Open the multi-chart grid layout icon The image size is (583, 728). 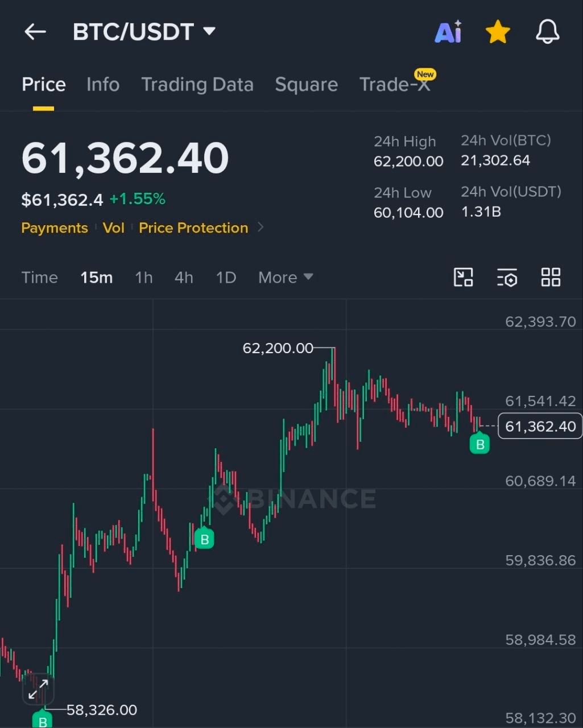pyautogui.click(x=551, y=278)
